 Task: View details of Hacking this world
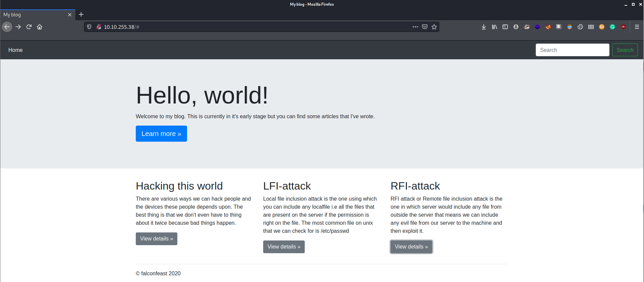click(x=157, y=239)
